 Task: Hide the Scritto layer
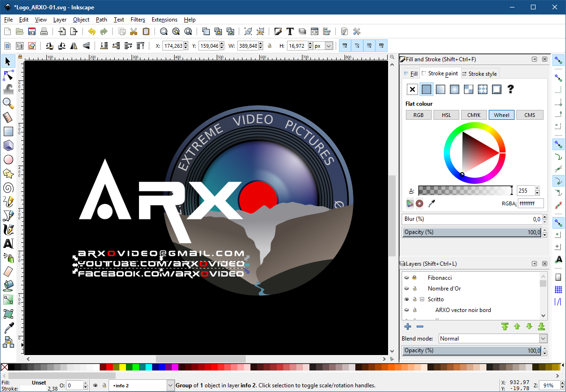[x=406, y=299]
